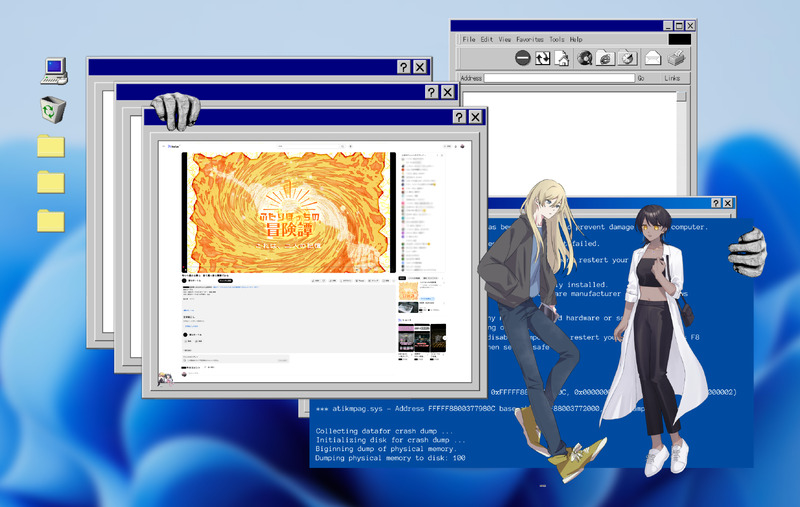Image resolution: width=800 pixels, height=507 pixels.
Task: Click the Links label in browser address row
Action: click(x=672, y=78)
